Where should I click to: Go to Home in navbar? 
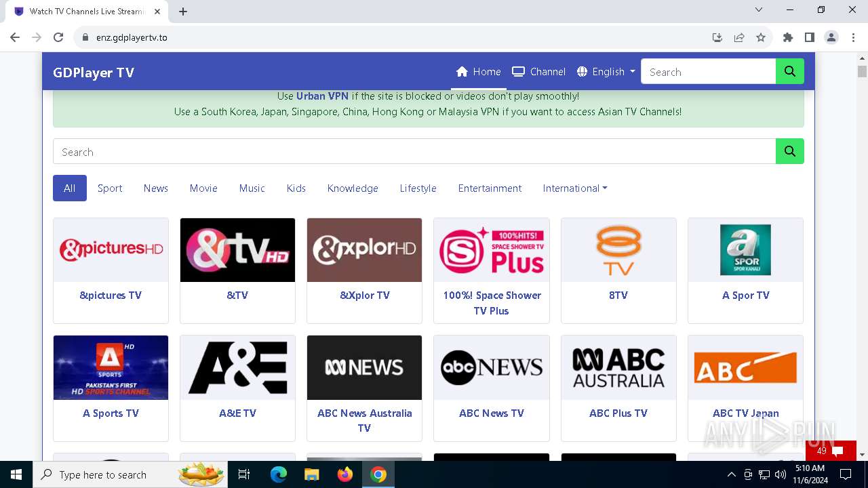[x=478, y=71]
